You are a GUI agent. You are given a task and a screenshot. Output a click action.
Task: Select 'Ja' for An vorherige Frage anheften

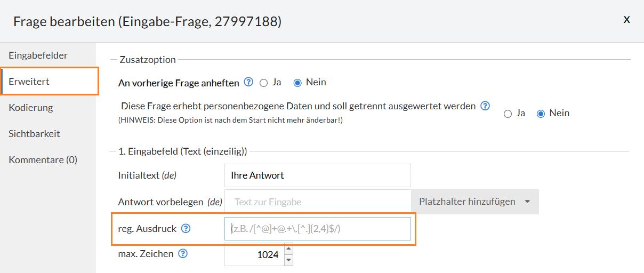[x=263, y=83]
